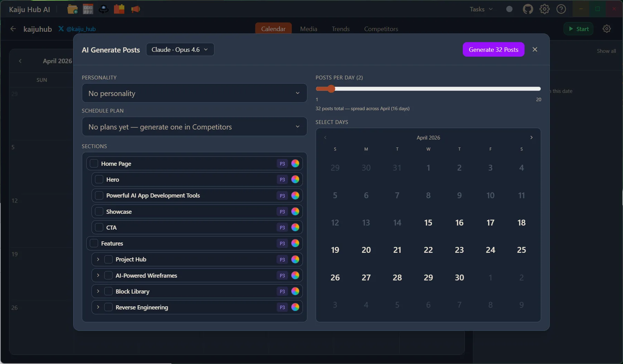623x364 pixels.
Task: Select the Reverse Engineering checkbox
Action: [x=108, y=307]
